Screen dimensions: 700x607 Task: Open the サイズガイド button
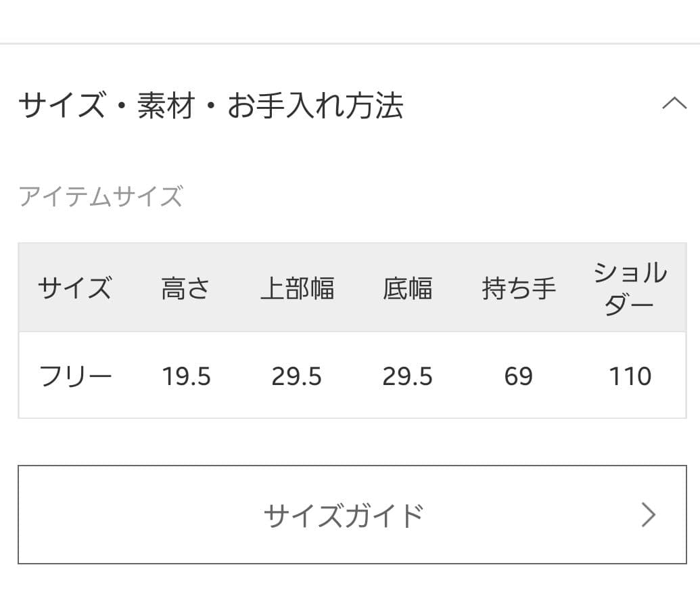pyautogui.click(x=344, y=515)
